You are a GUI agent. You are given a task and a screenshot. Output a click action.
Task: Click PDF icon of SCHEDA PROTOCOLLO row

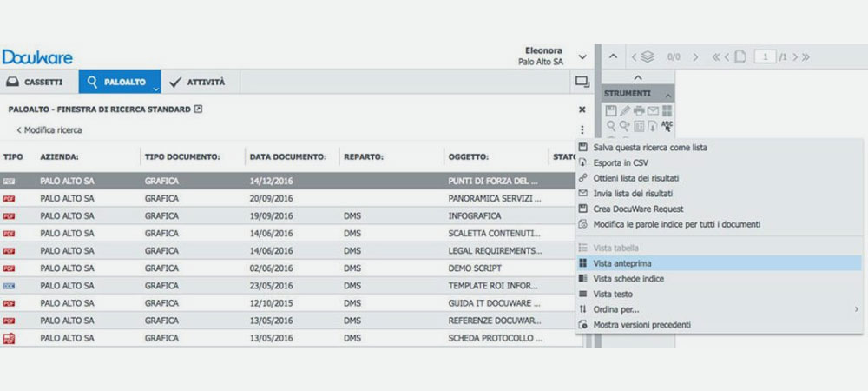[x=9, y=338]
